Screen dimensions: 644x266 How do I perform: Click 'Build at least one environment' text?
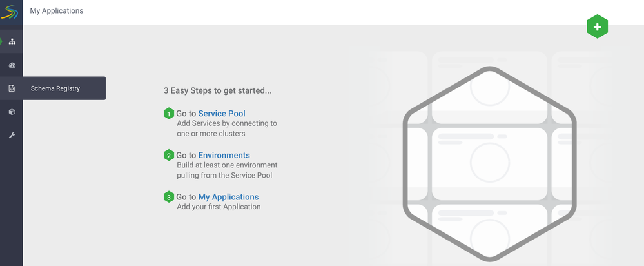click(227, 165)
